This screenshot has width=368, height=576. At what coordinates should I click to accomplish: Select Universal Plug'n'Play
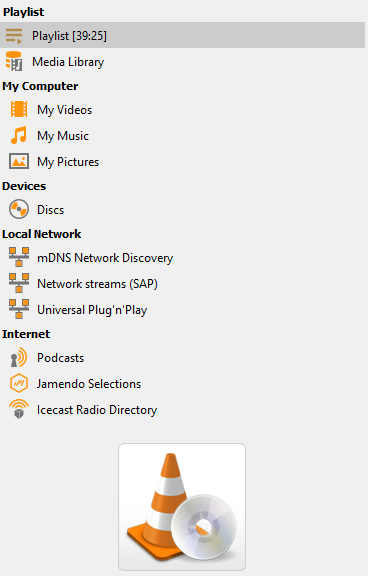[92, 310]
